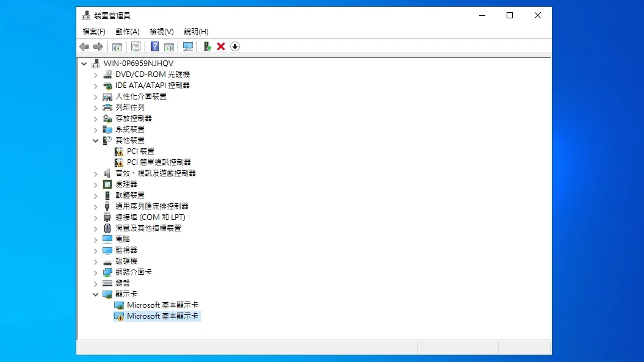Expand the 監視器 node
Image resolution: width=644 pixels, height=362 pixels.
(95, 251)
